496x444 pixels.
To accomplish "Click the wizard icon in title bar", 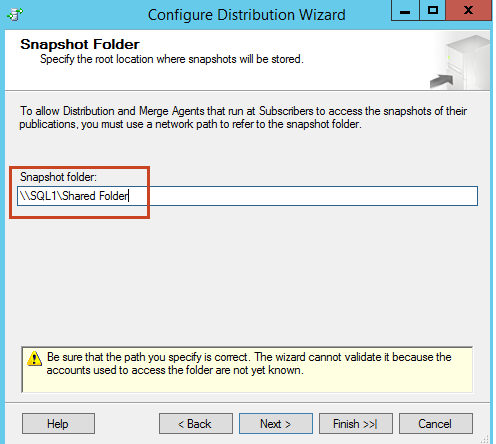I will 15,14.
